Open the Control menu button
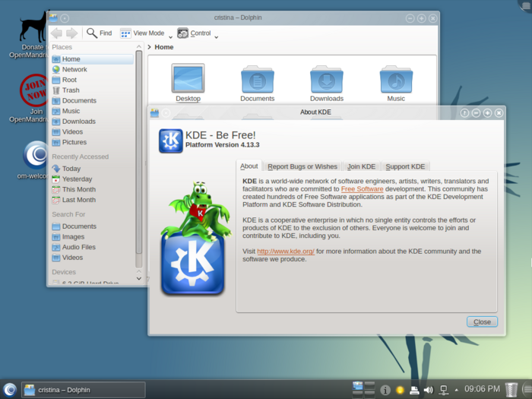532x399 pixels. pos(194,33)
